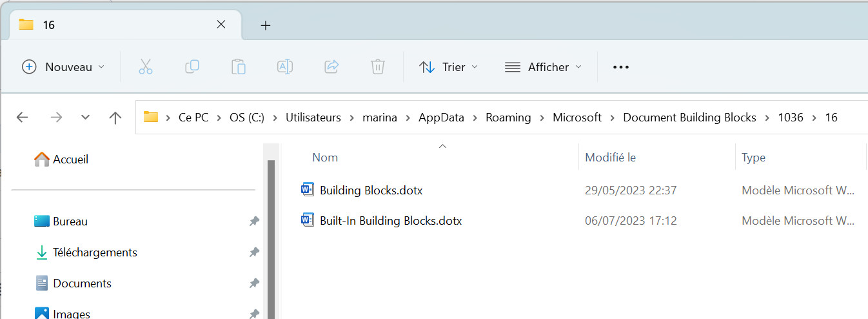Click the Delete trash icon
The width and height of the screenshot is (868, 319).
(x=378, y=67)
